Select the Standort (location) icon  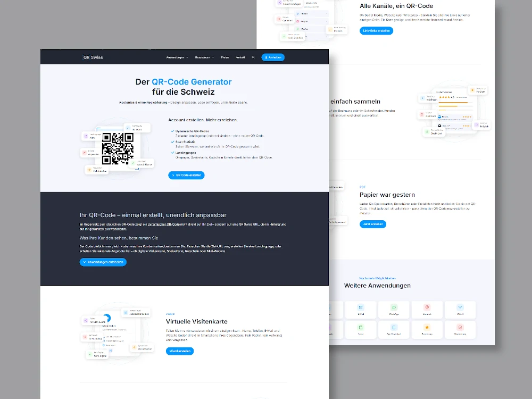[x=427, y=307]
